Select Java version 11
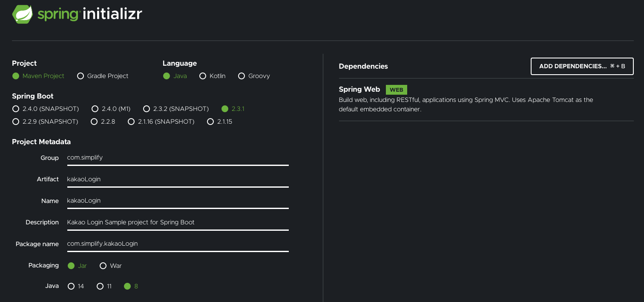Image resolution: width=644 pixels, height=302 pixels. [x=100, y=286]
